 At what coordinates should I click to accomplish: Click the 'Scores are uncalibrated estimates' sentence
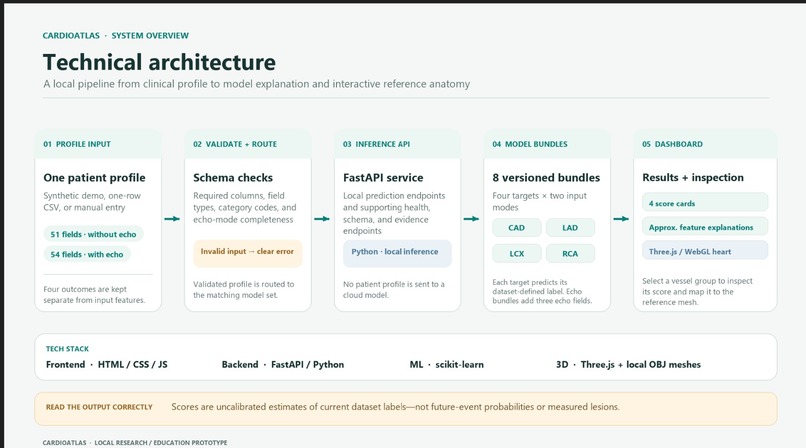tap(395, 407)
